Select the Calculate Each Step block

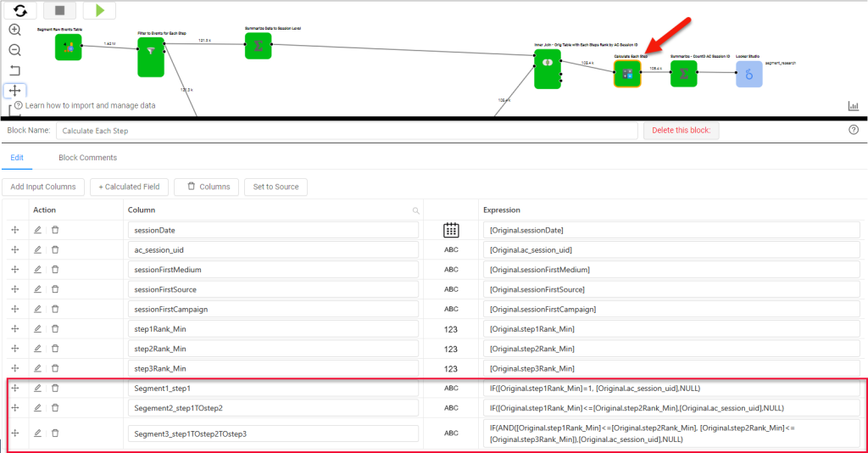click(x=627, y=74)
